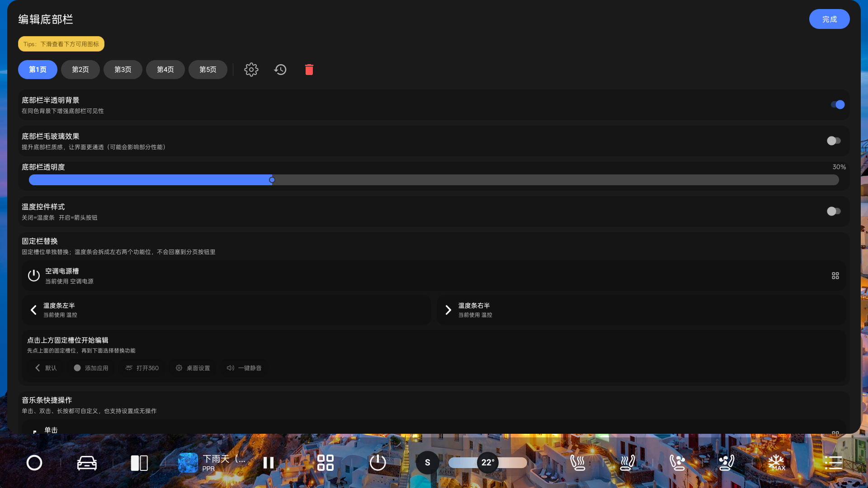The image size is (868, 488).
Task: Click the red trash delete icon
Action: [x=309, y=70]
